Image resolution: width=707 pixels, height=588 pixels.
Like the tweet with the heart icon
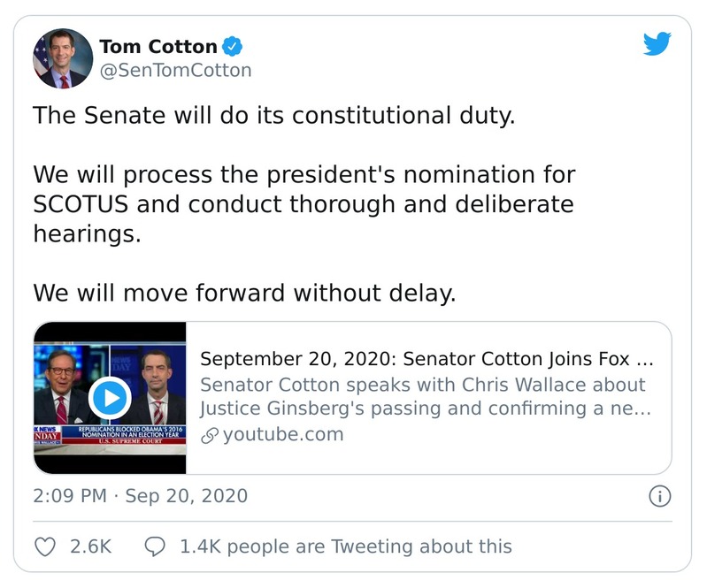click(x=45, y=546)
